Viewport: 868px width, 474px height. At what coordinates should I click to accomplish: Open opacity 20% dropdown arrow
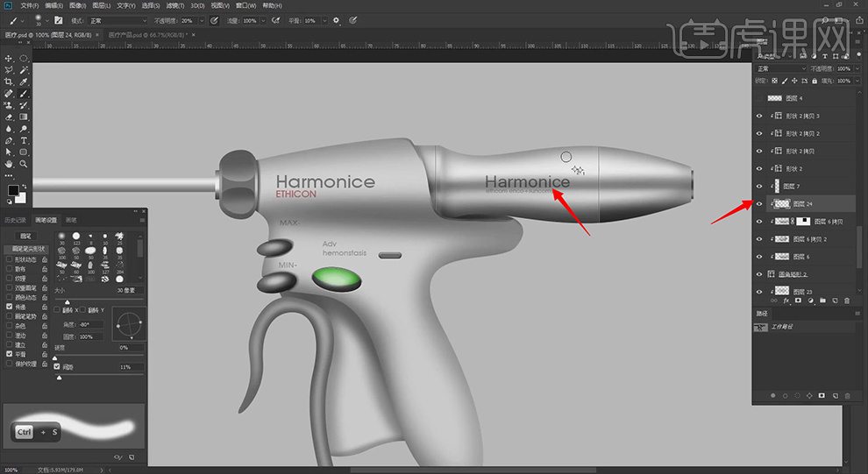[202, 20]
